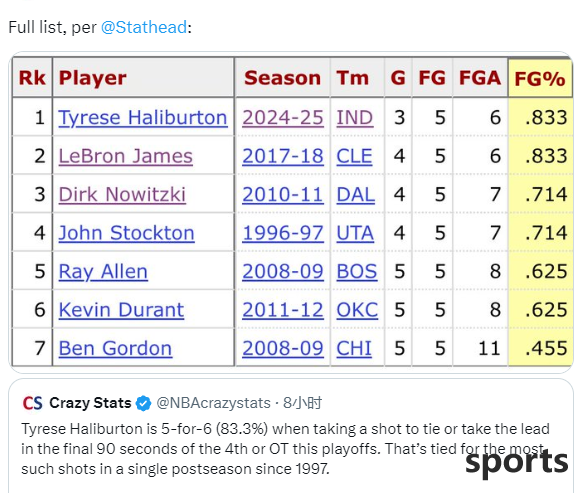Open the 2017-18 season link
The width and height of the screenshot is (583, 493).
(x=283, y=156)
